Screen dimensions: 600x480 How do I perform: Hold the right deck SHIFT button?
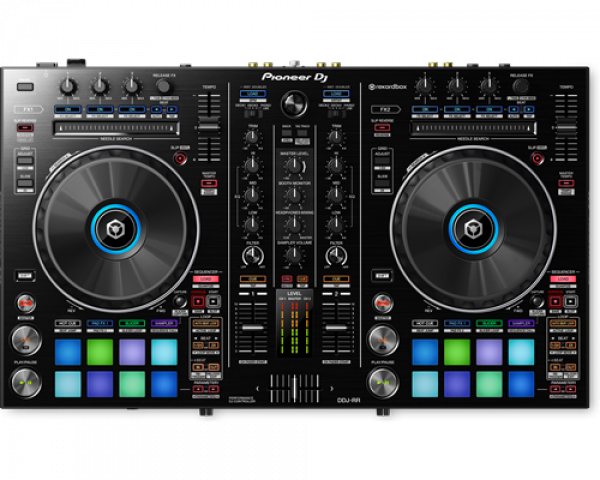click(382, 275)
